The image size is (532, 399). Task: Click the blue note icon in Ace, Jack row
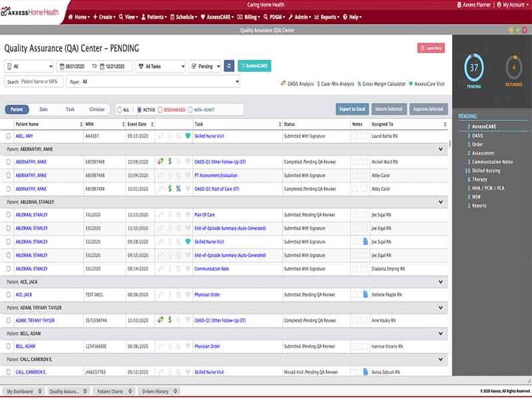(x=365, y=294)
